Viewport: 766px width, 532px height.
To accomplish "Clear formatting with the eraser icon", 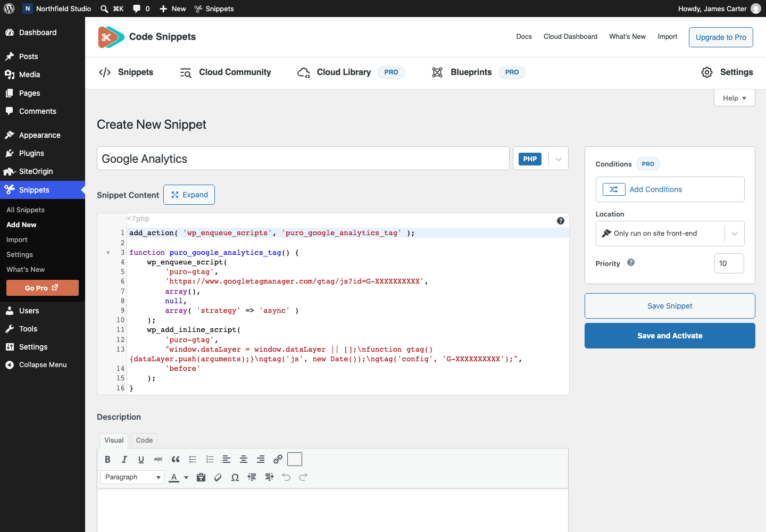I will 218,477.
